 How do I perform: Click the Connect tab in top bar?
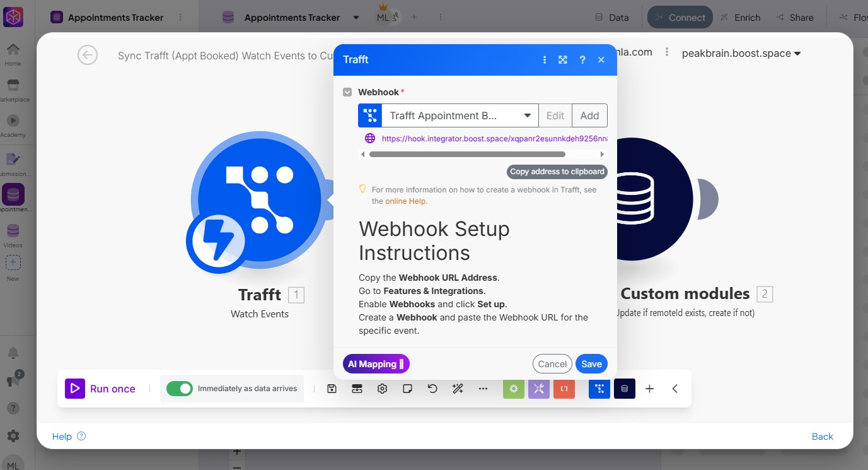coord(680,18)
